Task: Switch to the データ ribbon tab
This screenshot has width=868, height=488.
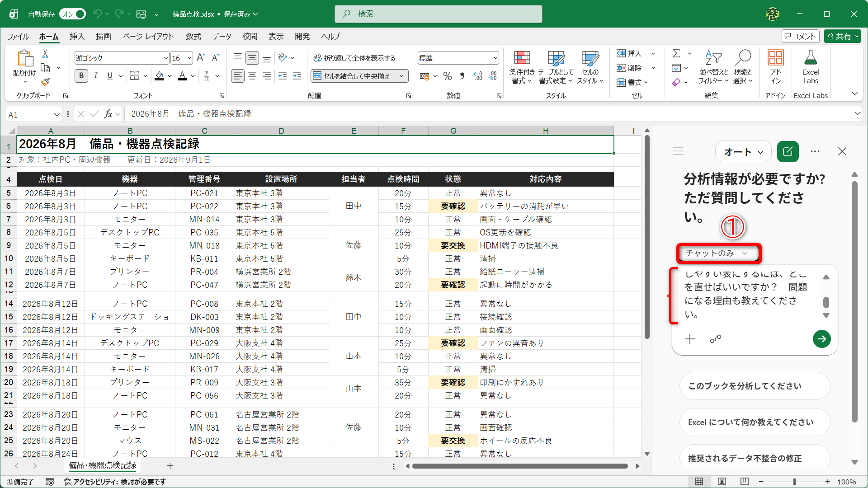Action: (222, 36)
